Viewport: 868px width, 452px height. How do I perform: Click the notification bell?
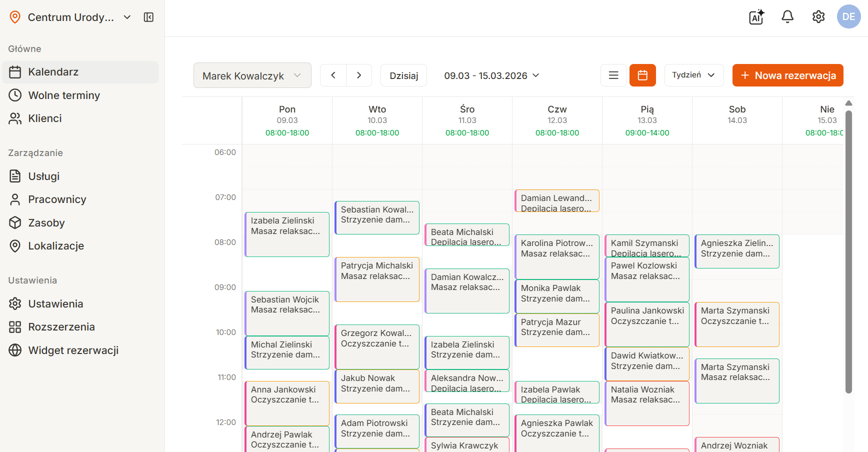787,16
